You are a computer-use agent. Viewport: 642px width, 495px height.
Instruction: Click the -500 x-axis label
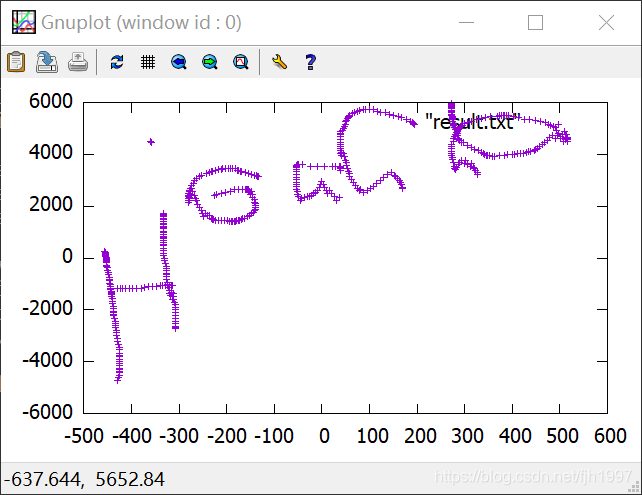click(84, 436)
